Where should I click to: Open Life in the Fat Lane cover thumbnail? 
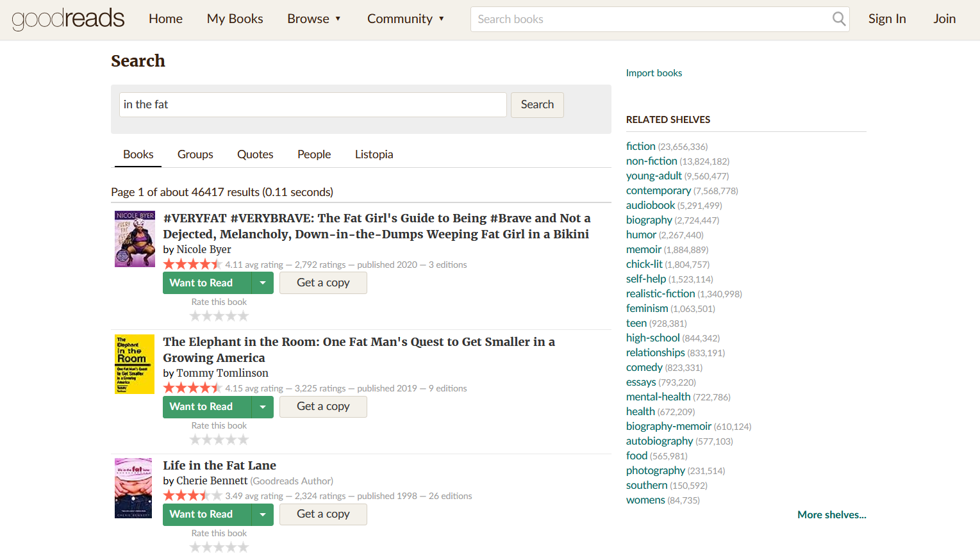133,488
